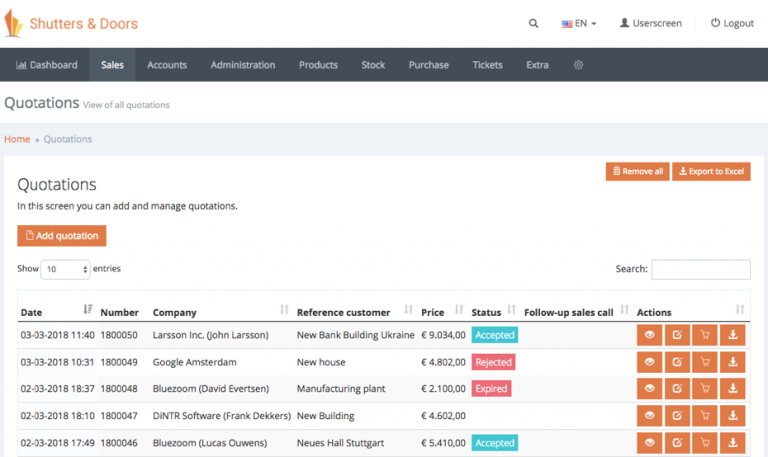The height and width of the screenshot is (457, 768).
Task: Click the Accepted badge for quotation 1800046
Action: coord(495,443)
